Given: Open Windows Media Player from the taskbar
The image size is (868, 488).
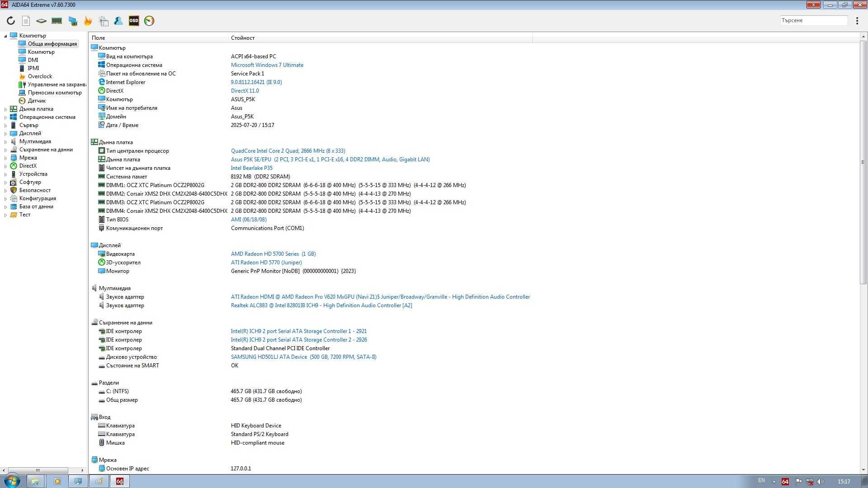Looking at the screenshot, I should pyautogui.click(x=57, y=481).
